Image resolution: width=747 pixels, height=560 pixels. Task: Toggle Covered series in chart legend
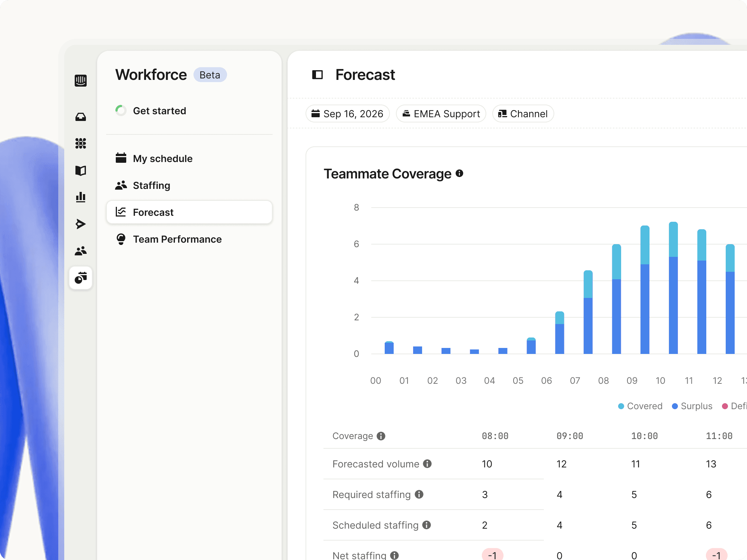pos(640,406)
